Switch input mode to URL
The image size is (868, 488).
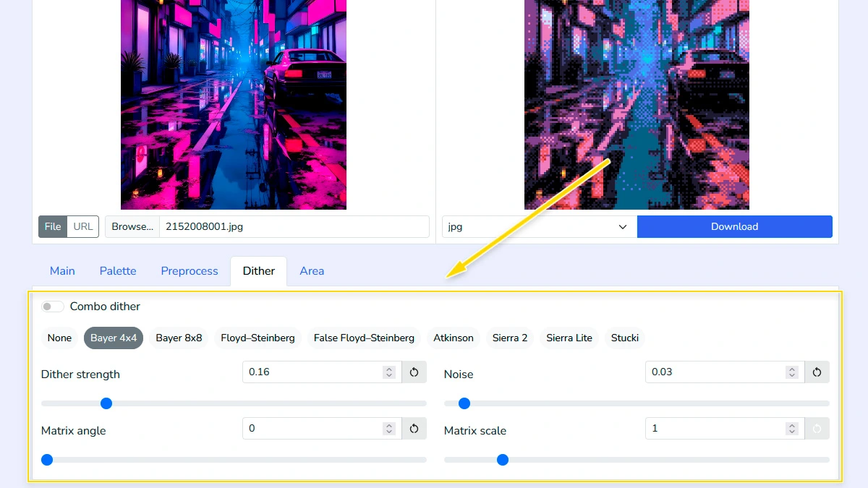[82, 226]
